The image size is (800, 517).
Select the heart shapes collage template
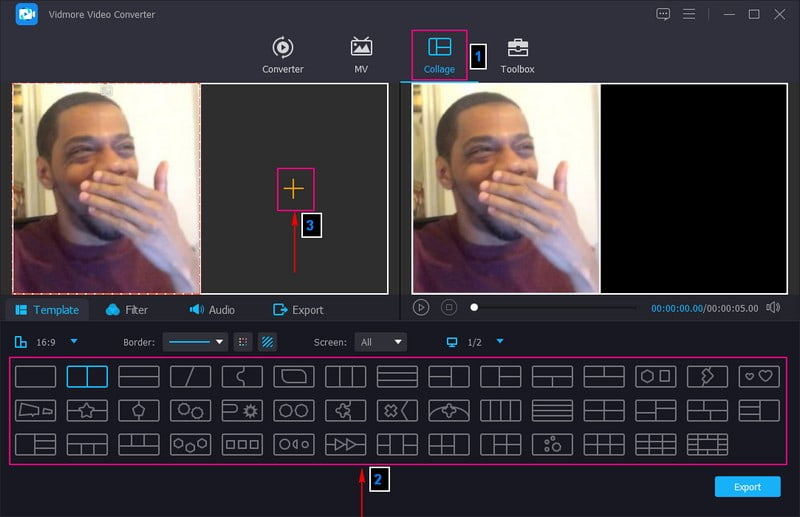click(758, 377)
